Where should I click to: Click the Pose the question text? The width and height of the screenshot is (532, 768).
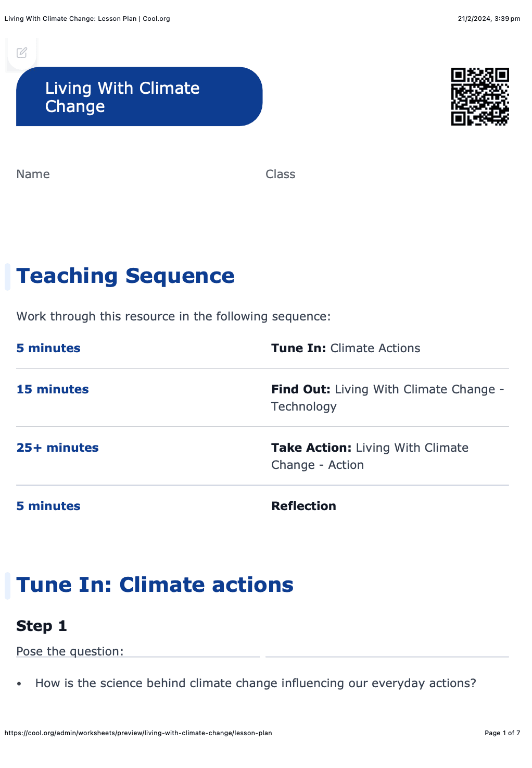70,651
